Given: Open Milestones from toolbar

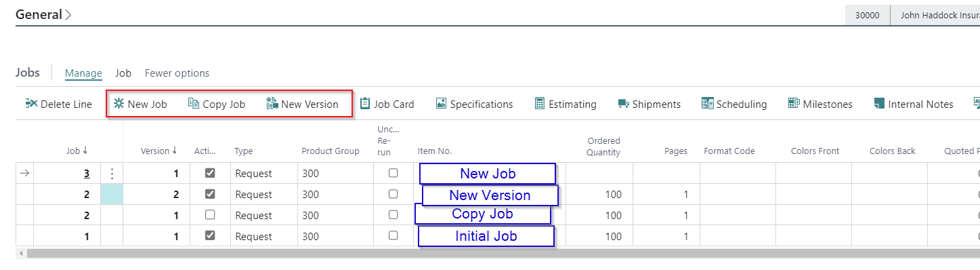Looking at the screenshot, I should [x=820, y=104].
